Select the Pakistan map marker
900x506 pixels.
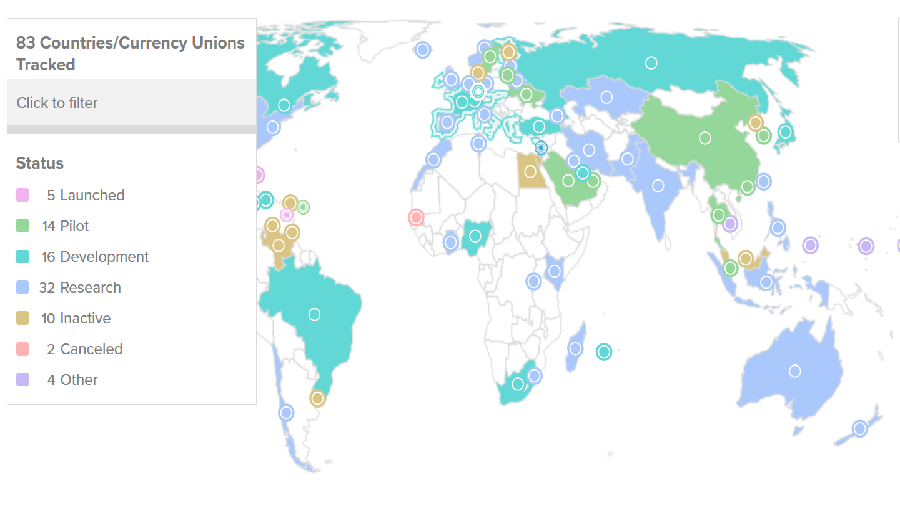click(627, 159)
